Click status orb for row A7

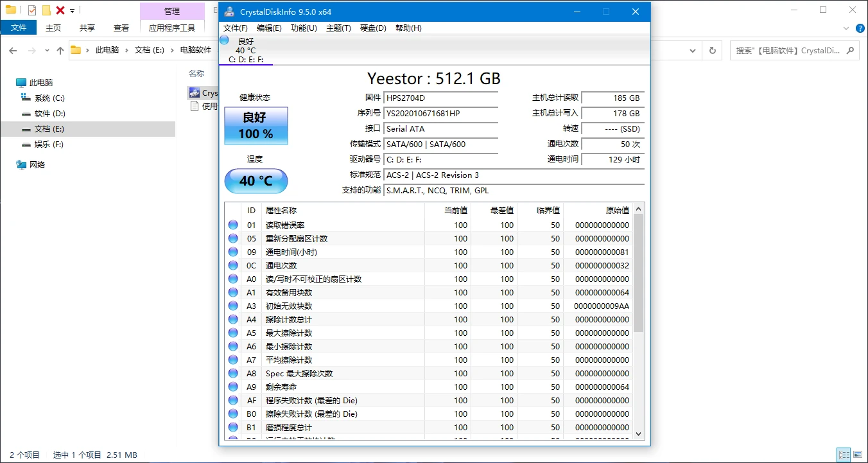pyautogui.click(x=233, y=360)
